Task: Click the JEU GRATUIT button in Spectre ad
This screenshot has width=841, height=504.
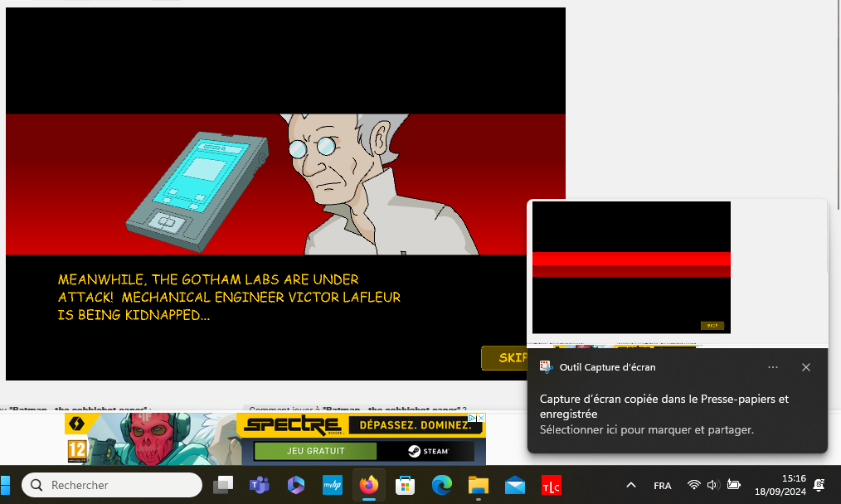Action: coord(315,451)
